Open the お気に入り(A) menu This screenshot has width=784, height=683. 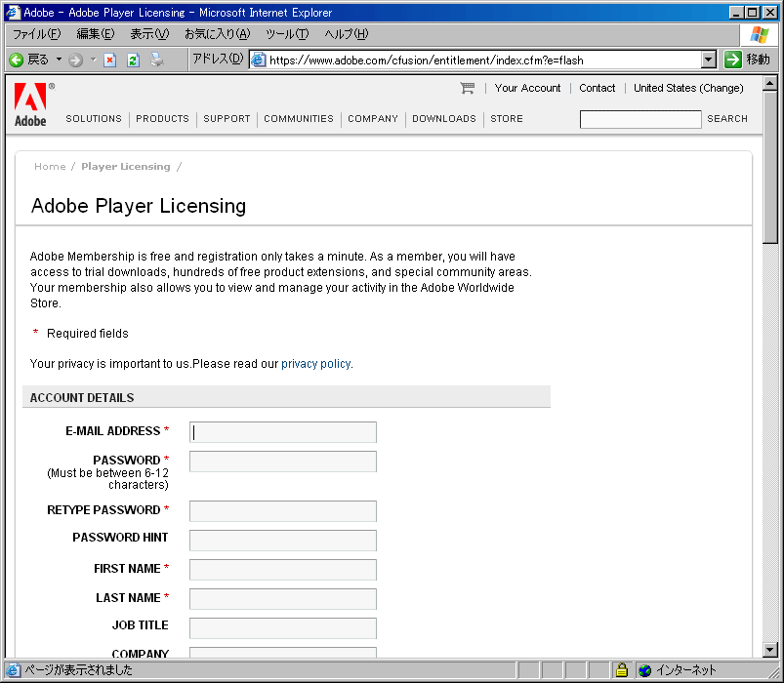pyautogui.click(x=217, y=34)
